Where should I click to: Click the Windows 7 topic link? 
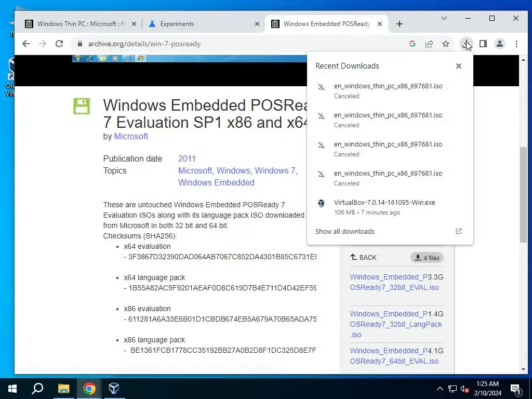[x=276, y=170]
